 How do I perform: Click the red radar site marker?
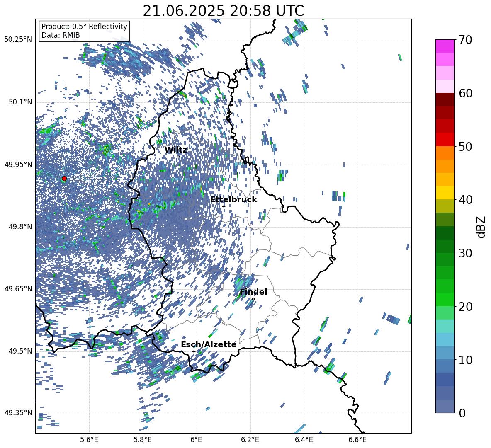(64, 179)
